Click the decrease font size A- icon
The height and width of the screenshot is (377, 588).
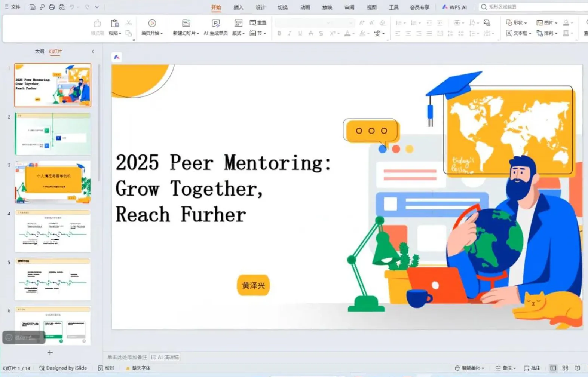point(372,23)
